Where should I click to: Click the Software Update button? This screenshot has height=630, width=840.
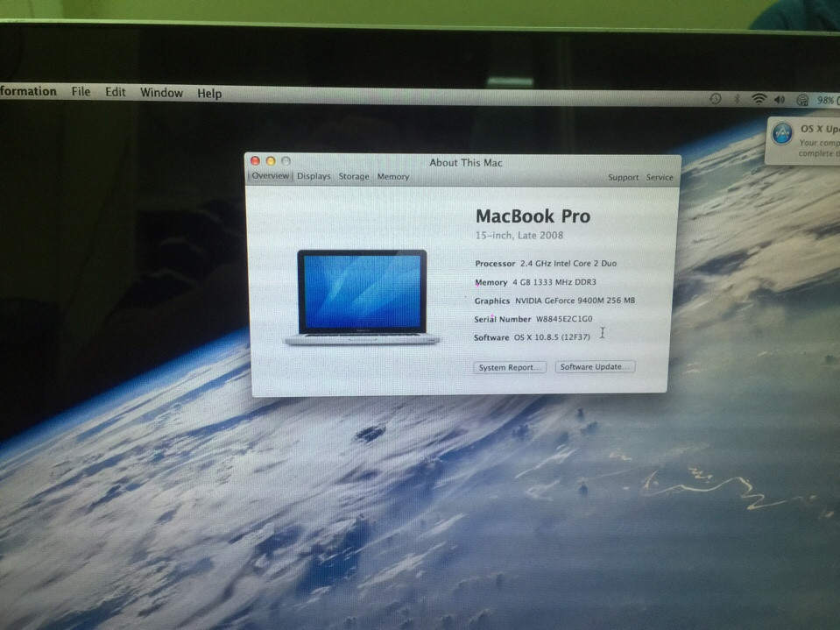(x=595, y=367)
